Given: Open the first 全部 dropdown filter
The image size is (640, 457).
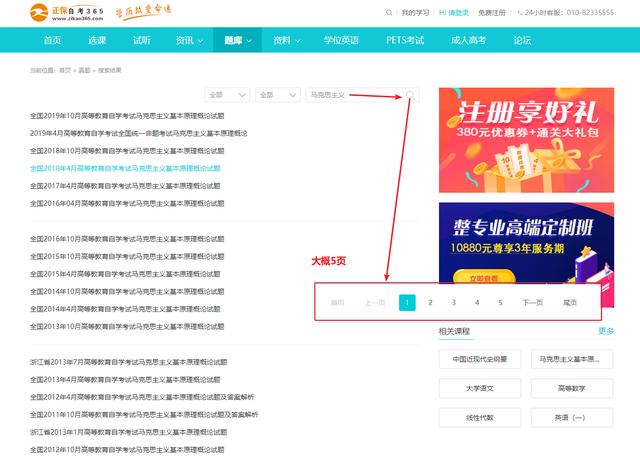Looking at the screenshot, I should click(x=227, y=95).
